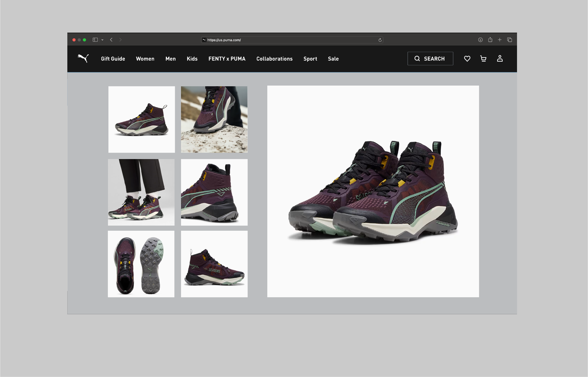Click the SEARCH button
This screenshot has width=588, height=377.
point(430,58)
